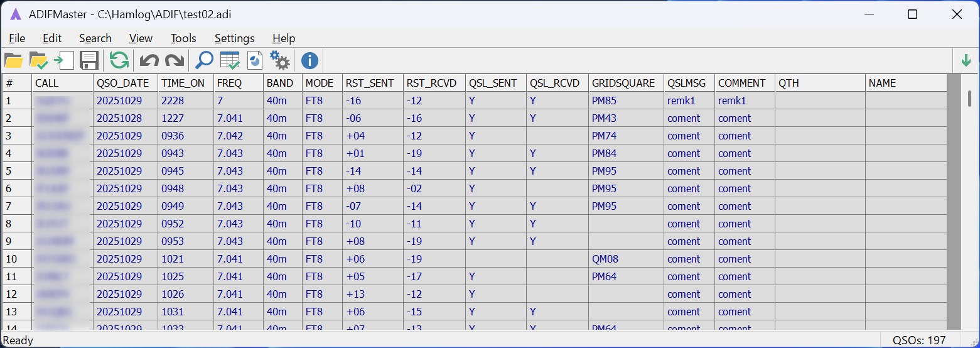Click the import page with arrow icon
Screen dimensions: 980x348
[63, 61]
